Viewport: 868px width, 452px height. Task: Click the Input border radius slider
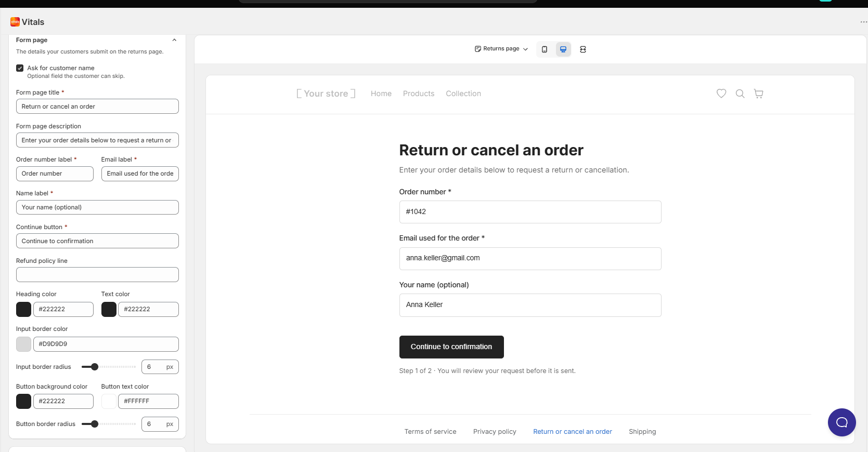coord(109,367)
